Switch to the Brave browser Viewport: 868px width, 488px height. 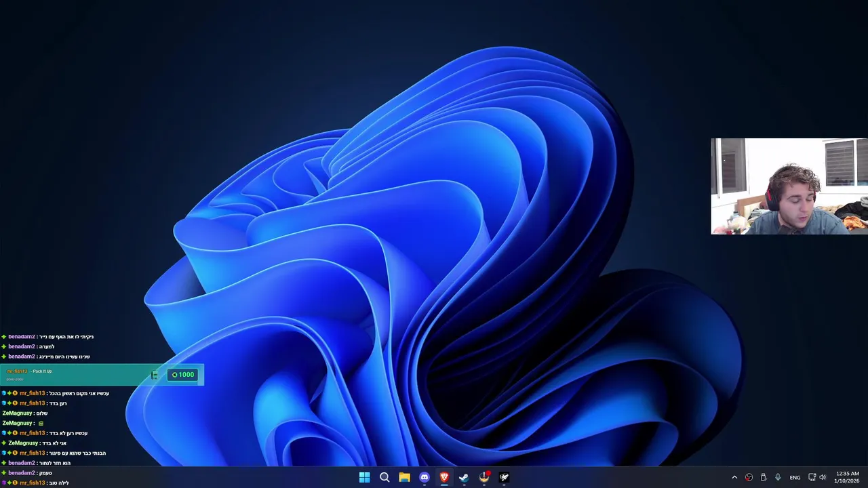444,477
